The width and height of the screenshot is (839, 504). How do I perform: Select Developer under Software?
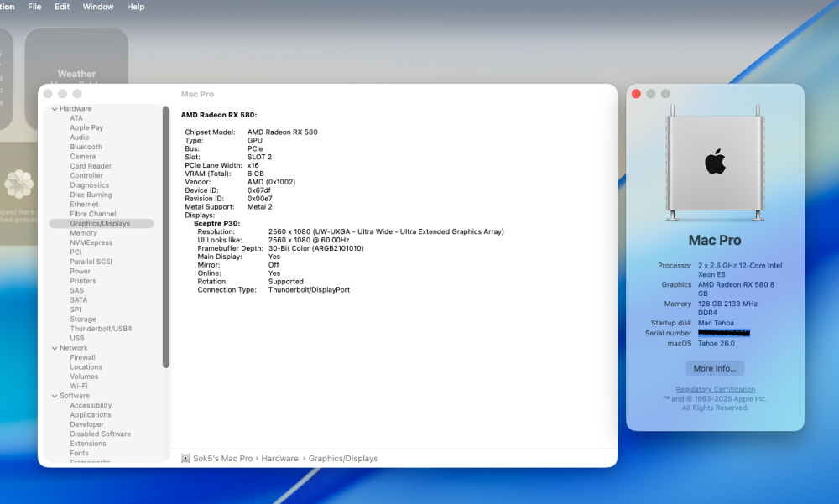click(86, 424)
